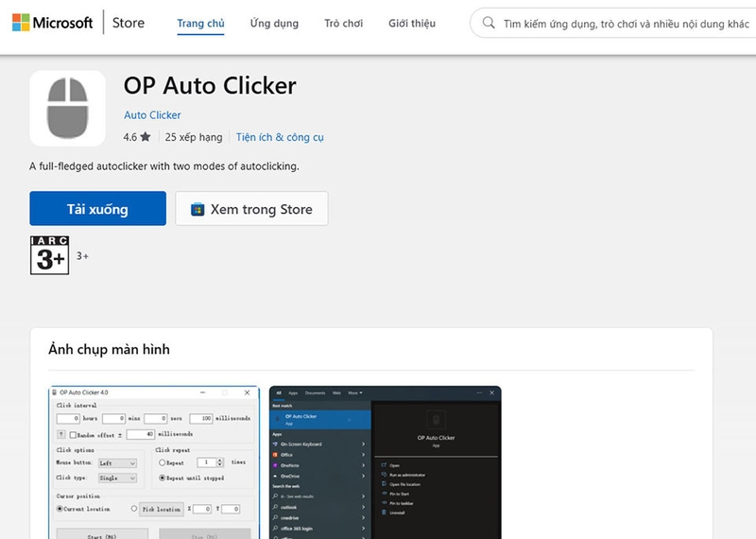756x539 pixels.
Task: Open the Auto Clicker publisher link
Action: point(152,114)
